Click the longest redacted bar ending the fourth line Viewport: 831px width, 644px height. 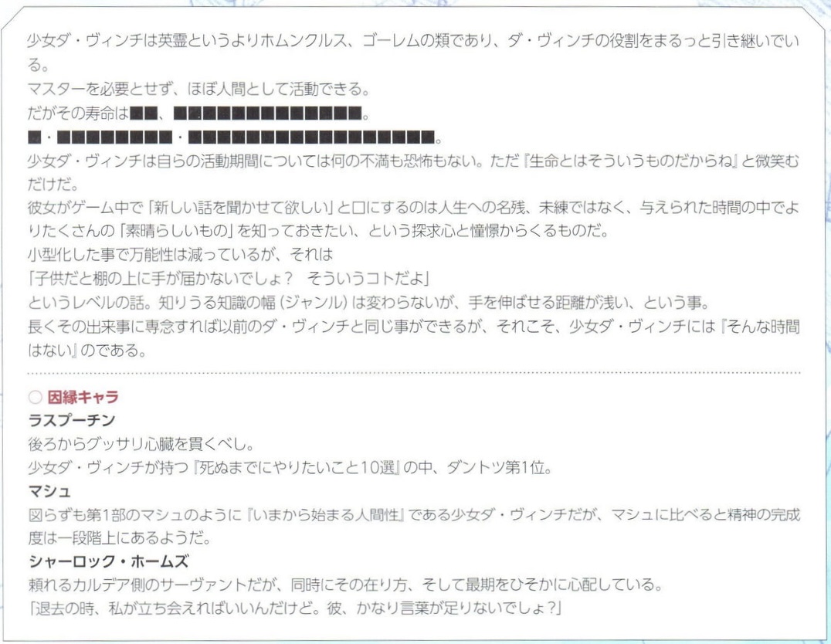pyautogui.click(x=312, y=137)
